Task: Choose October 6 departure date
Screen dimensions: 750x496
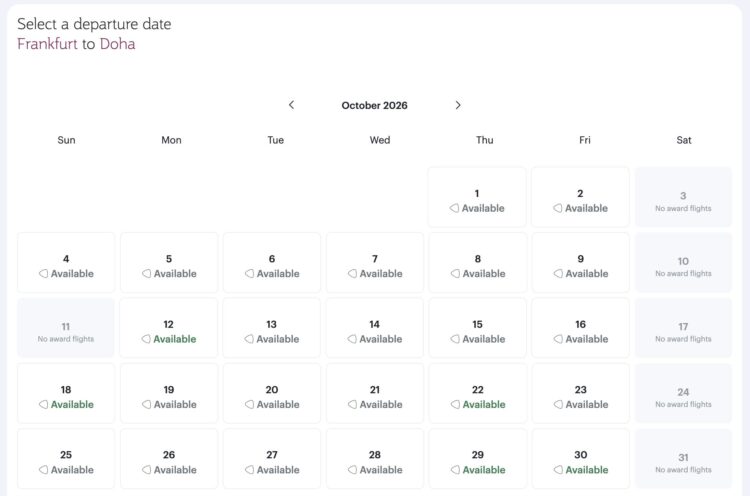Action: click(x=272, y=263)
